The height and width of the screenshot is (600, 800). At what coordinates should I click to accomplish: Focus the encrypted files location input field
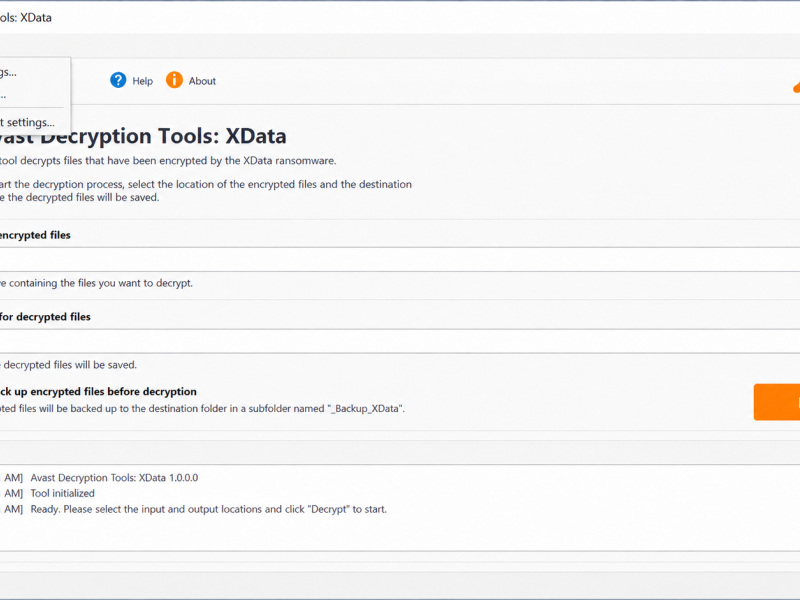point(400,260)
